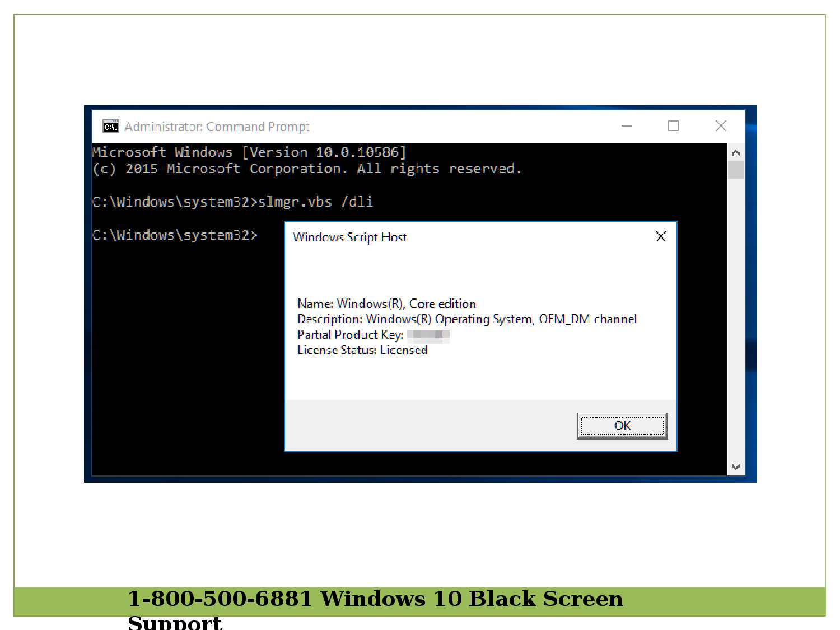Close the Windows Script Host dialog
840x630 pixels.
pyautogui.click(x=661, y=237)
